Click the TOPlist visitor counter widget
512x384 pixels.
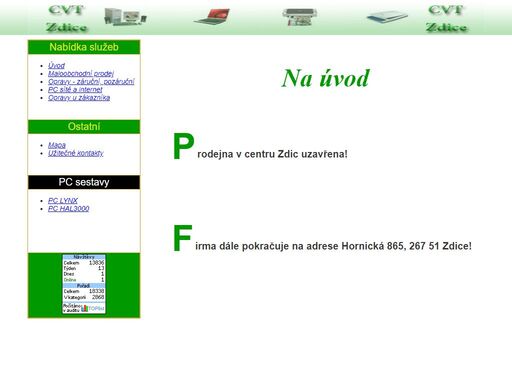point(84,284)
